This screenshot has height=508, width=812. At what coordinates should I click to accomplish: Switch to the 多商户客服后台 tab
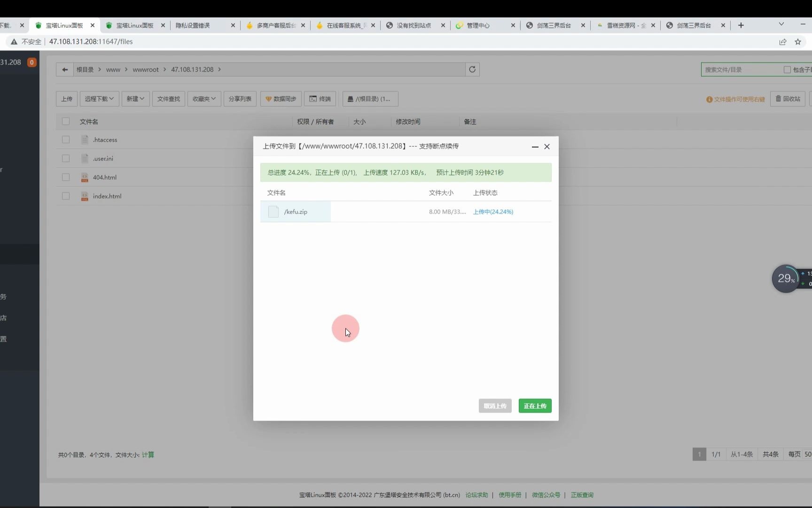(276, 25)
